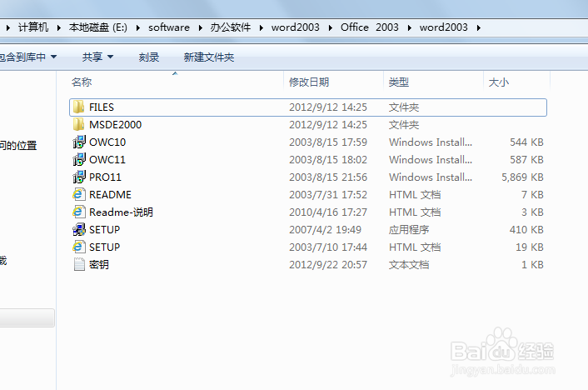Select the file name FILES

click(x=102, y=107)
